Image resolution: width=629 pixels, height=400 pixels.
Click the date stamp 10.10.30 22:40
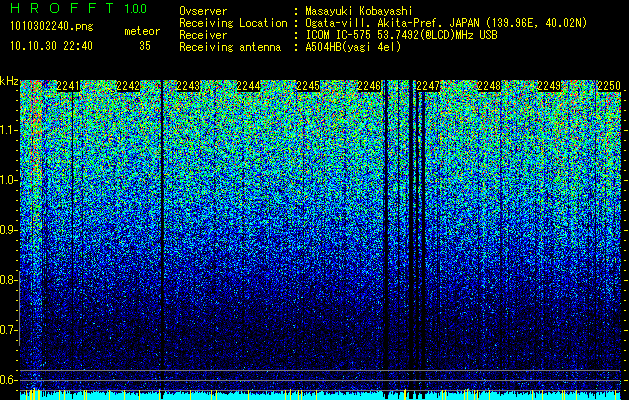click(51, 46)
